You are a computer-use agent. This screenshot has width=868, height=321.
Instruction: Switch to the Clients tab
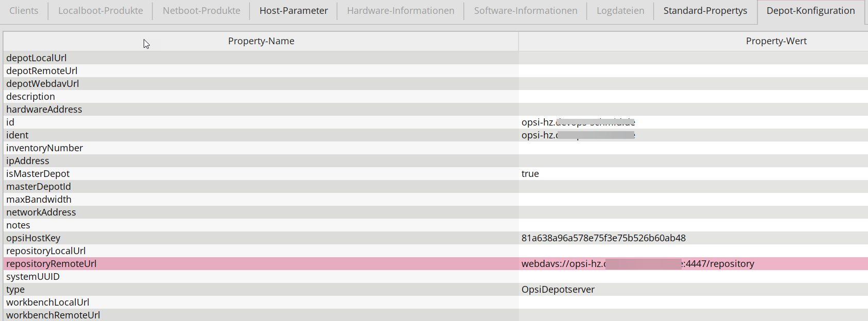click(24, 11)
